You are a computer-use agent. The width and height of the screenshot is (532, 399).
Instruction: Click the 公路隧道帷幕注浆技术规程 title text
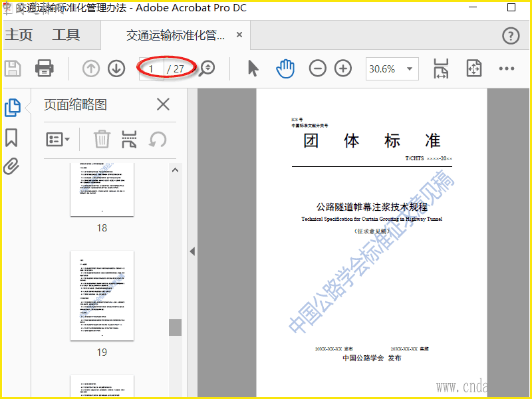pyautogui.click(x=372, y=207)
